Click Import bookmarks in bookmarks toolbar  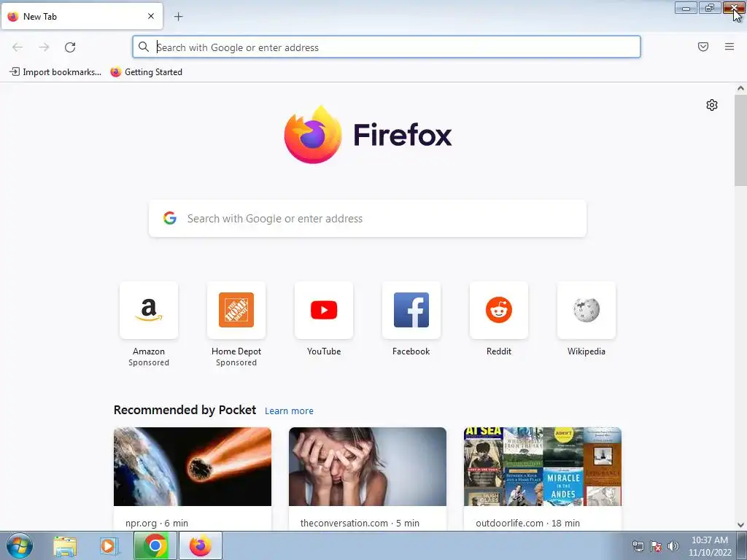click(55, 72)
